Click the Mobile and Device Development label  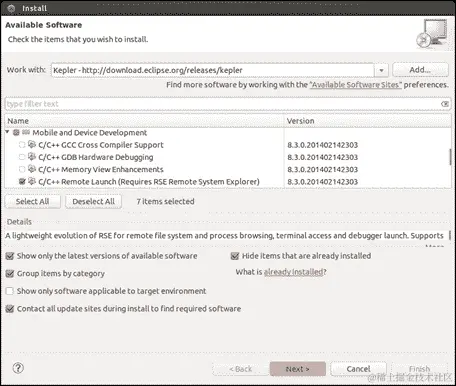point(89,133)
